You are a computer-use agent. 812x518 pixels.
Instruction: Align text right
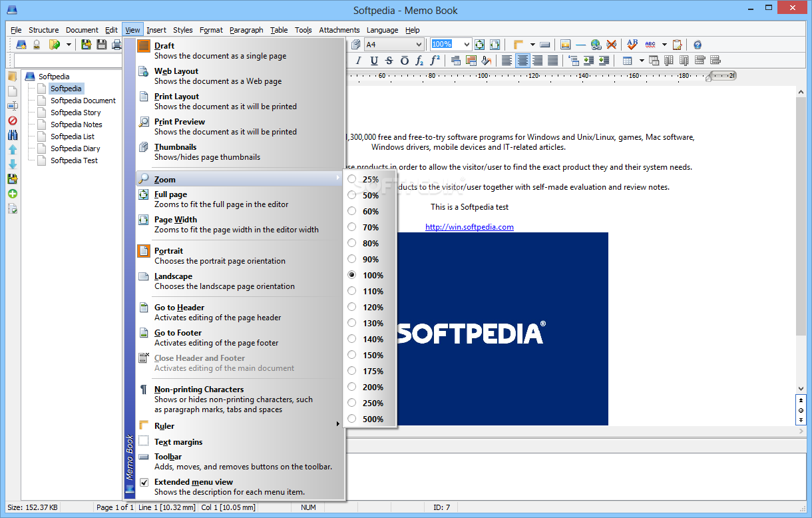[537, 61]
